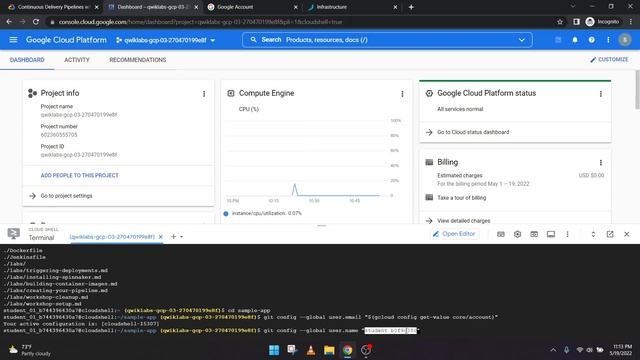Switch to Continuous Delivery Pipelines browser tab

[53, 7]
